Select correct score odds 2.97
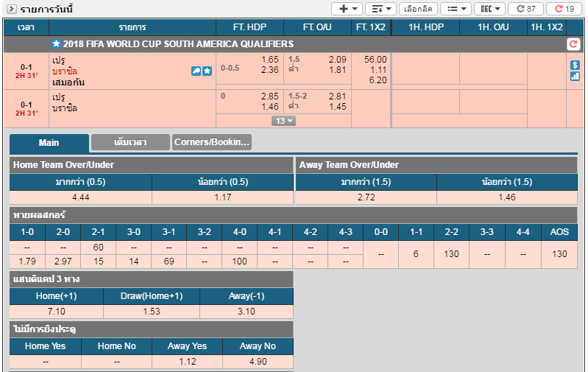588x372 pixels. pyautogui.click(x=63, y=262)
